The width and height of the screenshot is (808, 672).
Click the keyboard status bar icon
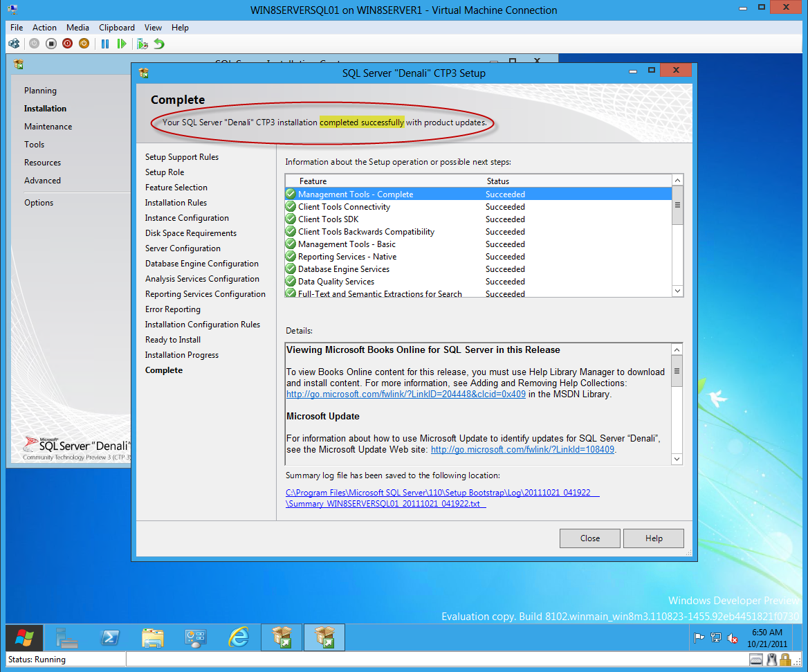click(x=756, y=660)
